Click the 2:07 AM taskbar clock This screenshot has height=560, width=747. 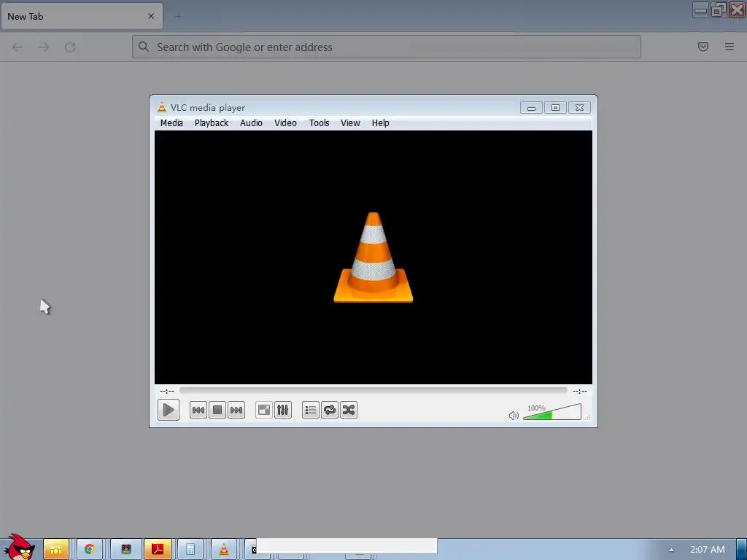pos(708,550)
